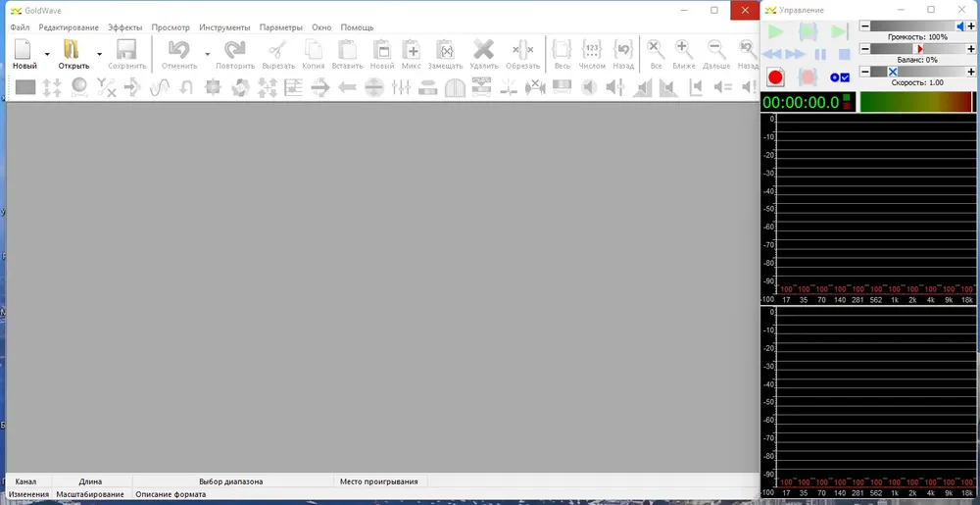Decrease volume with Громкость minus button

tap(865, 25)
